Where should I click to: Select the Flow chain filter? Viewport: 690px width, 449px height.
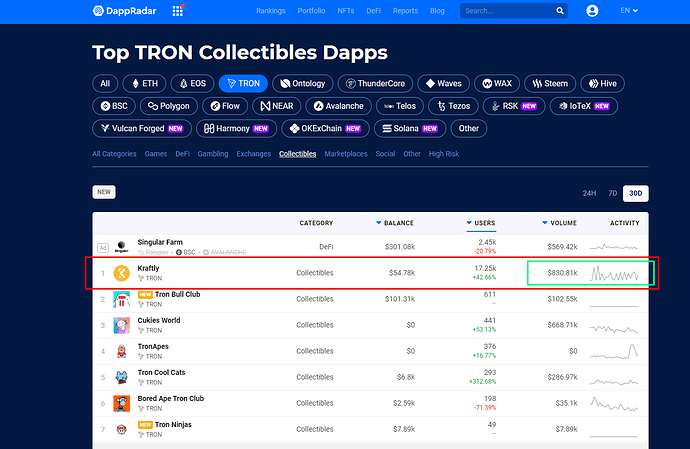tap(225, 106)
